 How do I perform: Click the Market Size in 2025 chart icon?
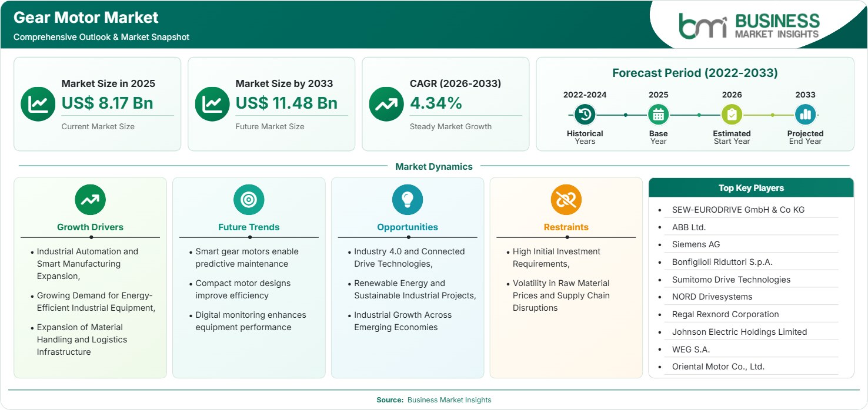38,104
